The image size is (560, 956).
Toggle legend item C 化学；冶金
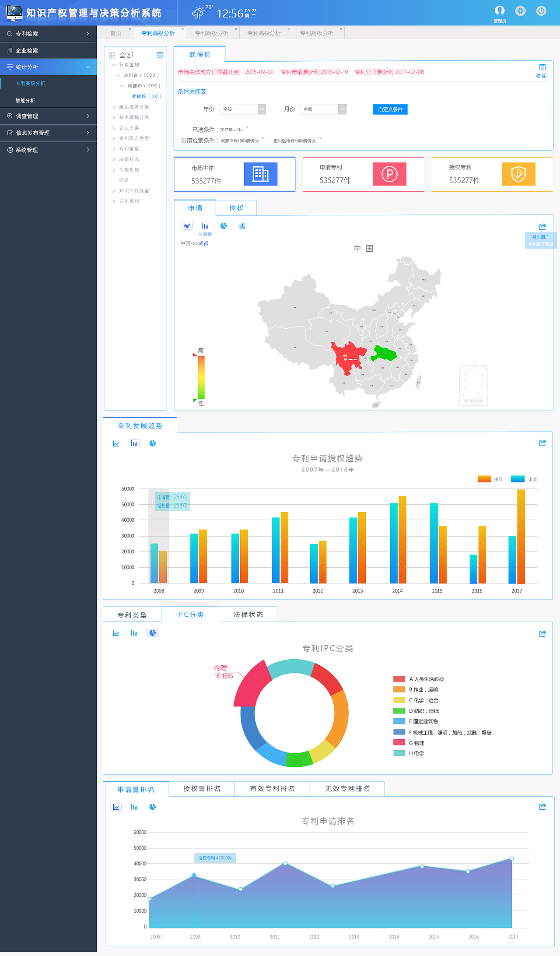[416, 700]
